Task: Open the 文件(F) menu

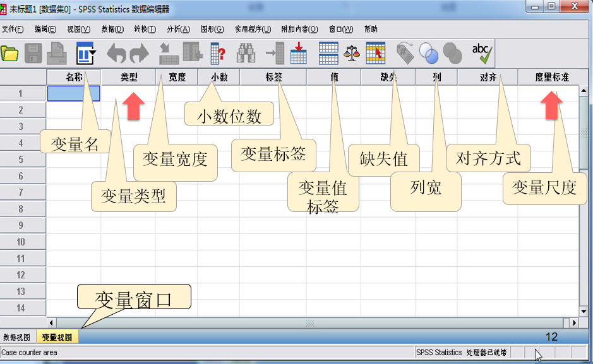Action: (x=13, y=29)
